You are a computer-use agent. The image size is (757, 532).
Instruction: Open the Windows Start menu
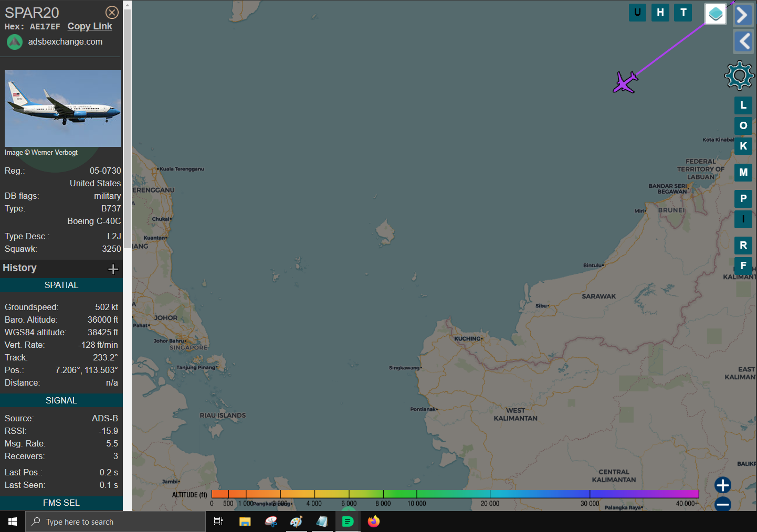[13, 522]
